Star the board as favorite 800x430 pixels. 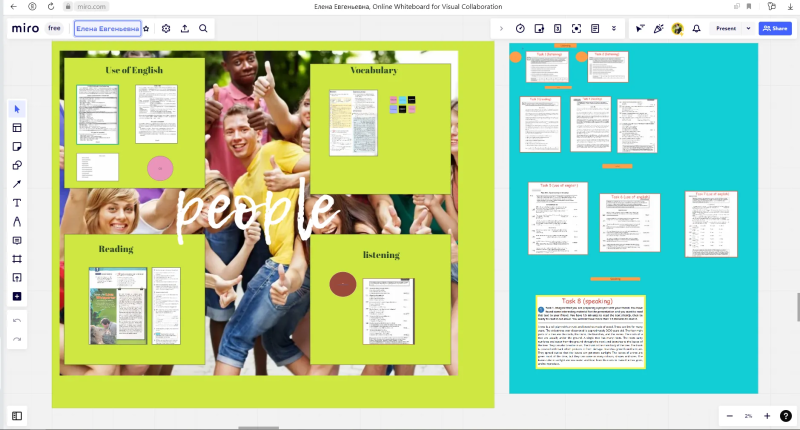click(146, 29)
